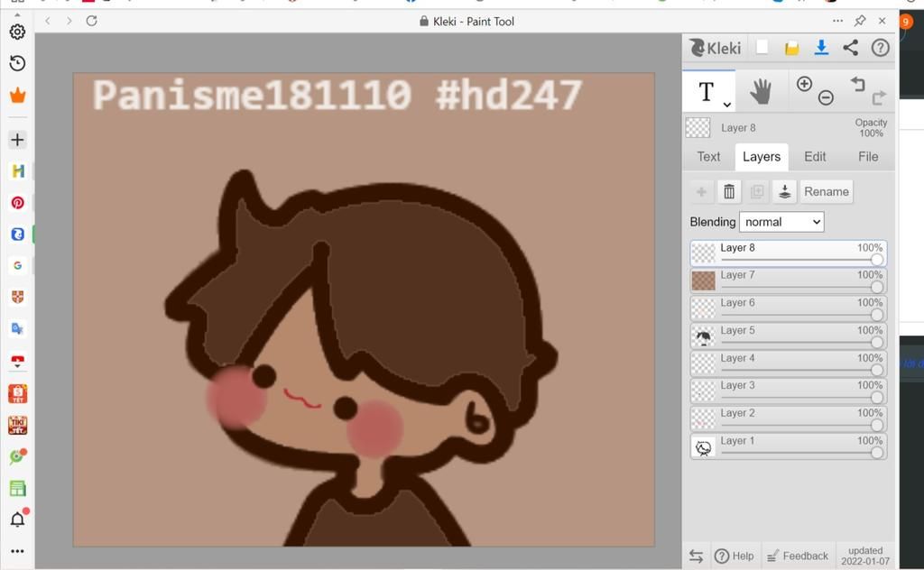Select Layer 2 in the layer list

(x=789, y=418)
